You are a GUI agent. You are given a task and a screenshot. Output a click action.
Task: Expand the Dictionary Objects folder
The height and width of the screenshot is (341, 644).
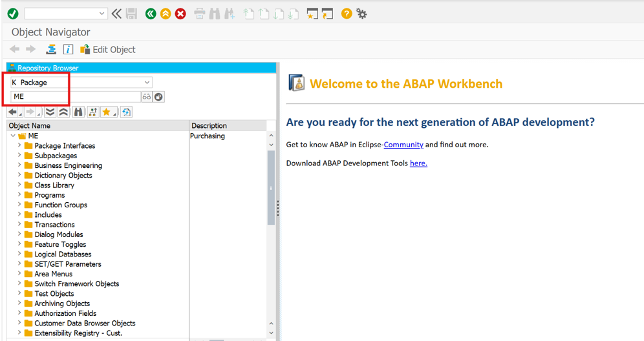(x=19, y=175)
